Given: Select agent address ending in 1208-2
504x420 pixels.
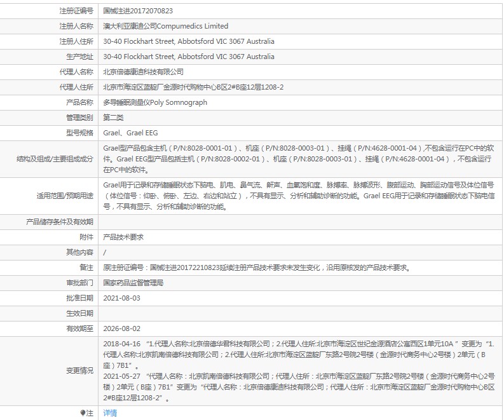Looking at the screenshot, I should pos(193,87).
